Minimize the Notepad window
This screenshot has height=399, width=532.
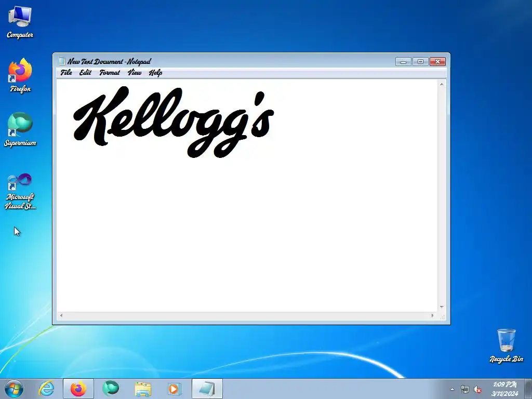coord(403,62)
